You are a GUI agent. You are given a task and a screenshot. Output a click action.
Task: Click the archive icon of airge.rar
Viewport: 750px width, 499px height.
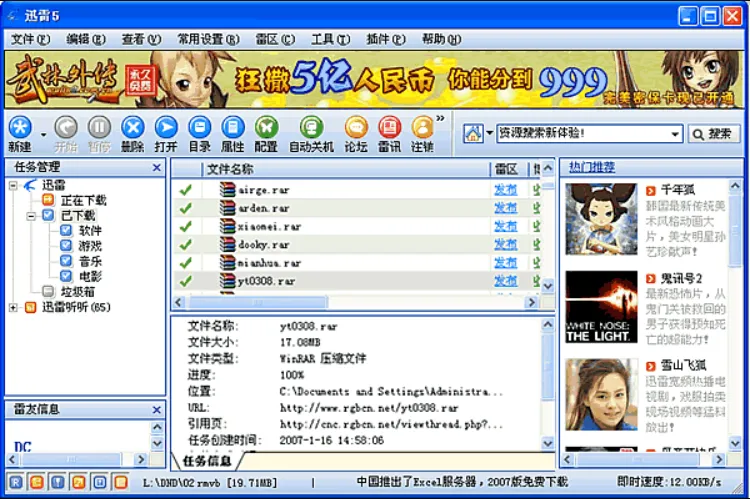tap(228, 190)
